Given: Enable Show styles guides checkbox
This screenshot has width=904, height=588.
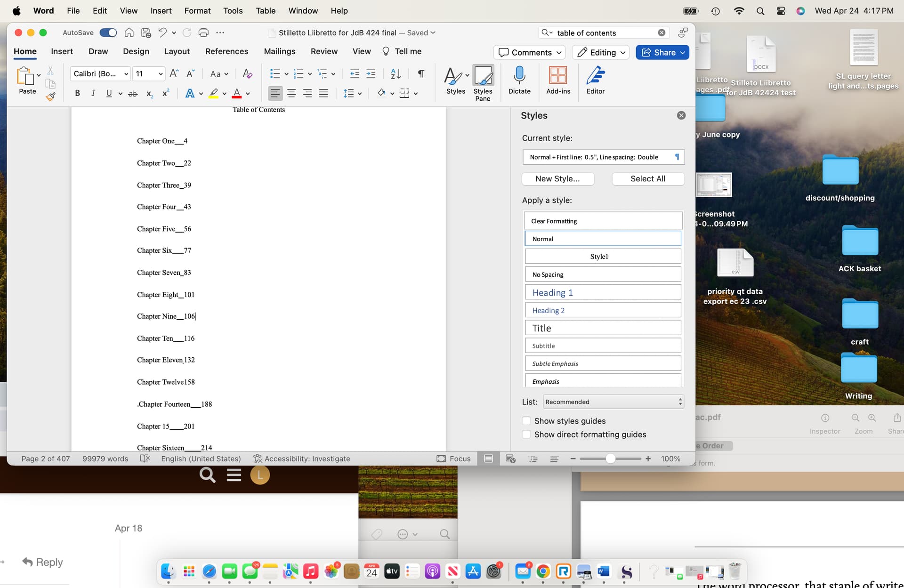Looking at the screenshot, I should (x=526, y=421).
